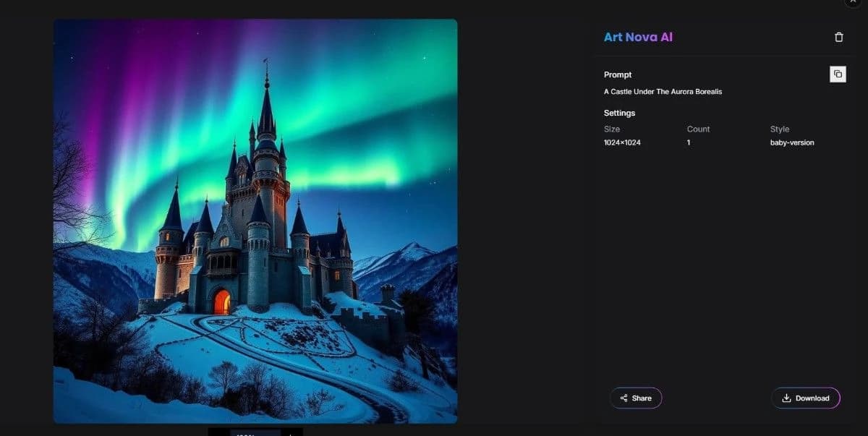Screen dimensions: 868x436
Task: Expand the Settings section
Action: tap(619, 113)
